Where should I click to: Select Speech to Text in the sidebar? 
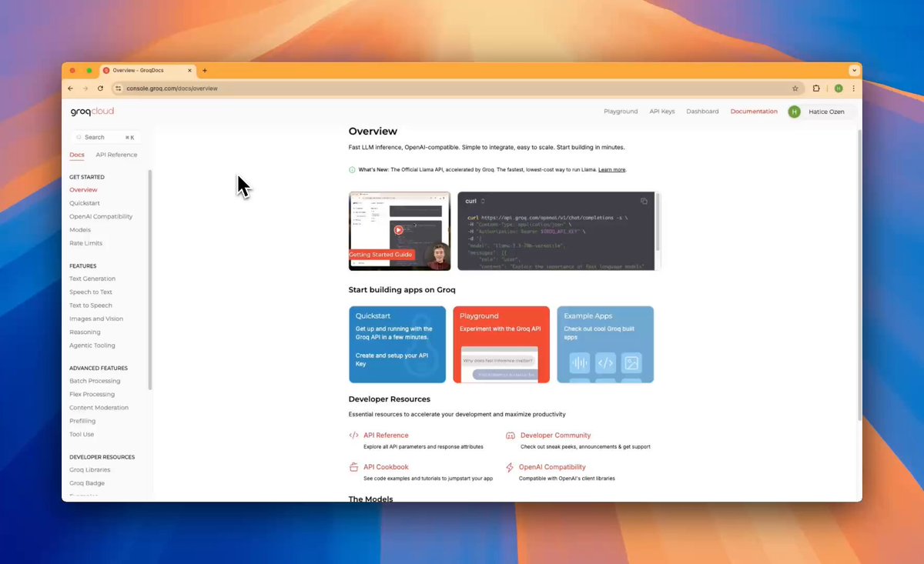(x=91, y=292)
